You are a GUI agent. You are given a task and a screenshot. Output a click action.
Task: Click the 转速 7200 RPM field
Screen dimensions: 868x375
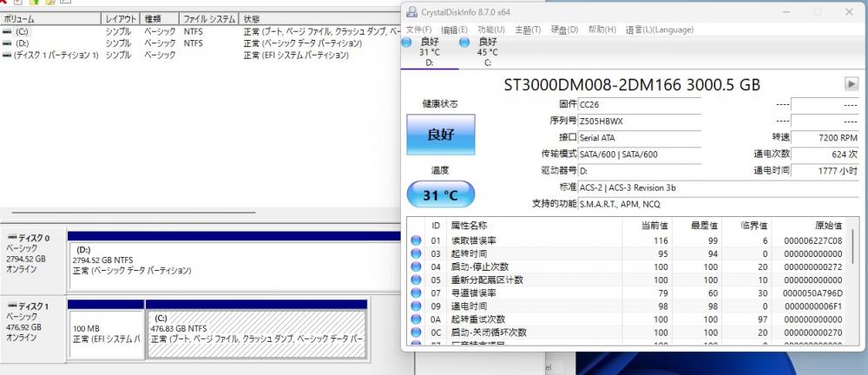[825, 138]
